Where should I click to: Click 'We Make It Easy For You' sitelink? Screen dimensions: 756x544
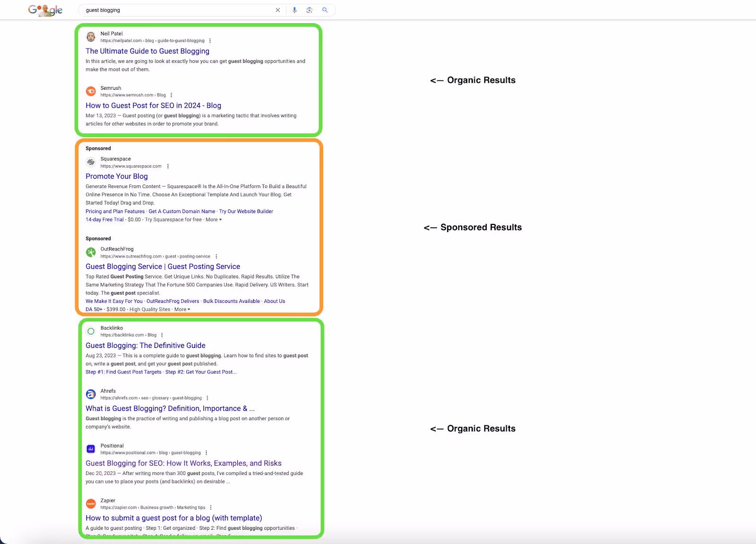coord(114,301)
